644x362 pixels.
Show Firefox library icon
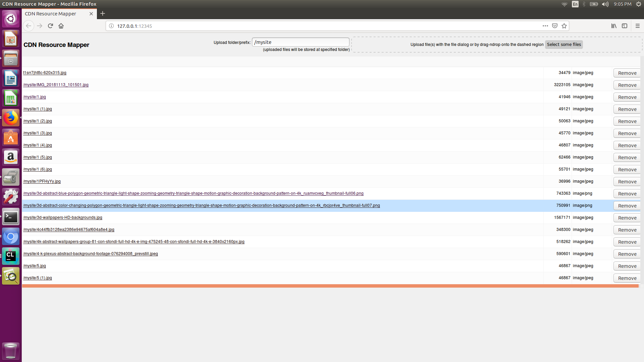[x=614, y=26]
